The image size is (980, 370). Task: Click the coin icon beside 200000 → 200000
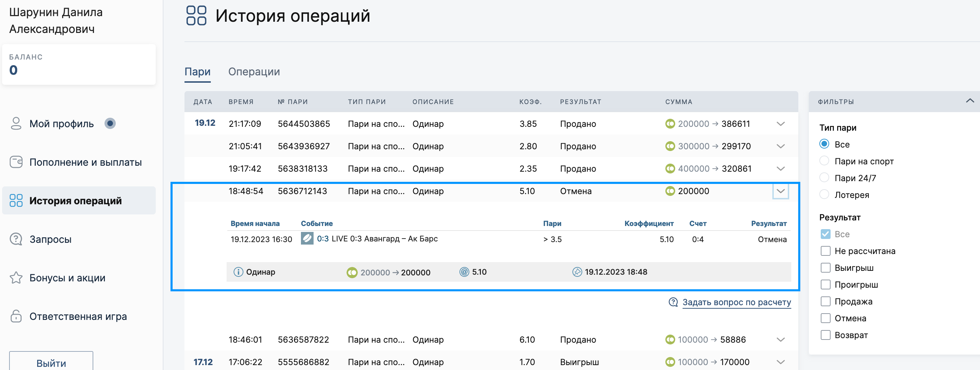[352, 272]
